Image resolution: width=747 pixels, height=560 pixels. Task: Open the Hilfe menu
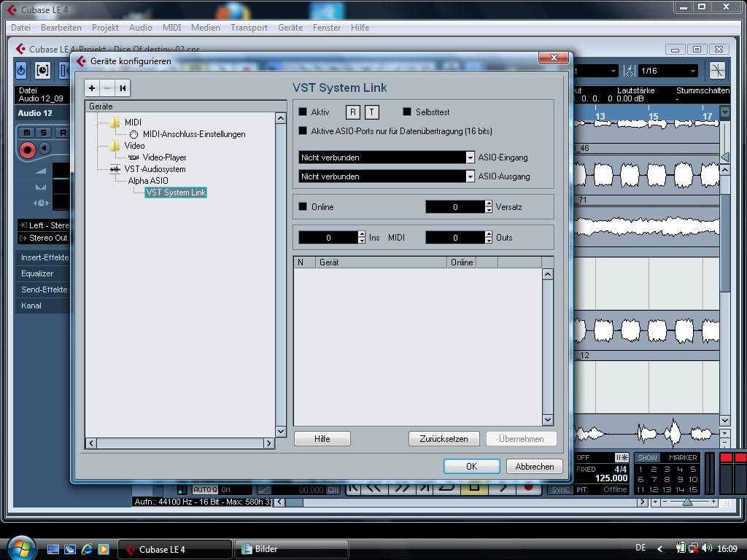(x=360, y=28)
